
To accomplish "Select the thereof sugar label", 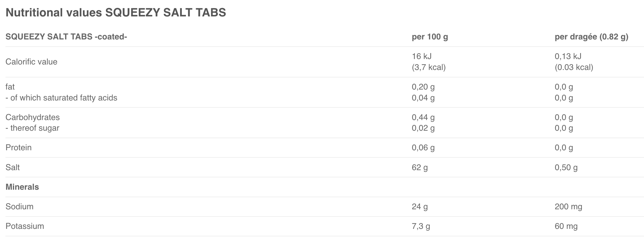I will (32, 128).
